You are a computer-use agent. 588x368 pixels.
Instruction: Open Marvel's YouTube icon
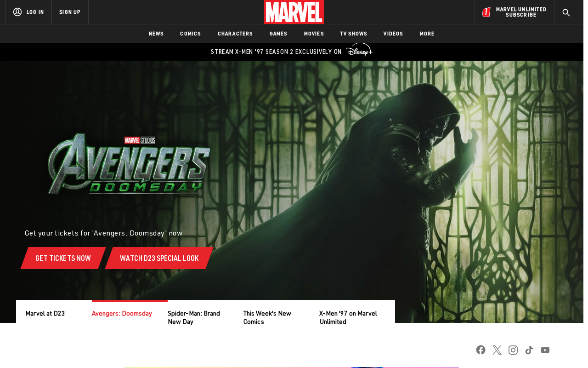[545, 350]
